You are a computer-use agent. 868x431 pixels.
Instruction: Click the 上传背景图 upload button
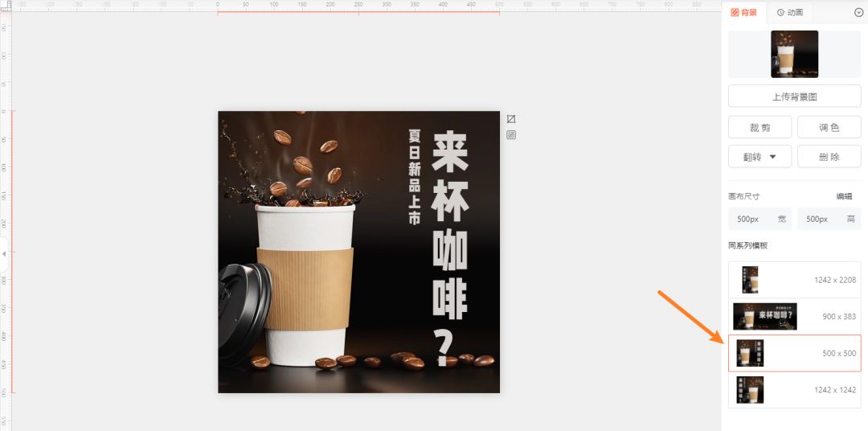794,96
